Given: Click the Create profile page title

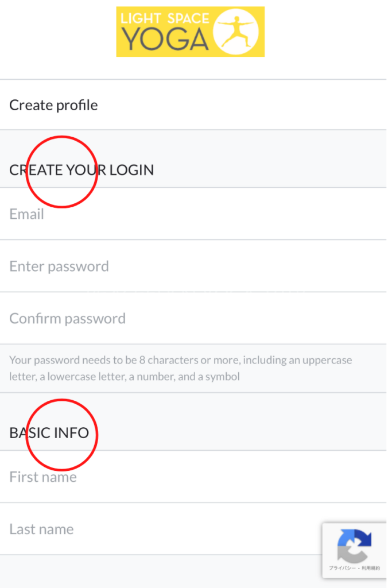Looking at the screenshot, I should (x=53, y=105).
